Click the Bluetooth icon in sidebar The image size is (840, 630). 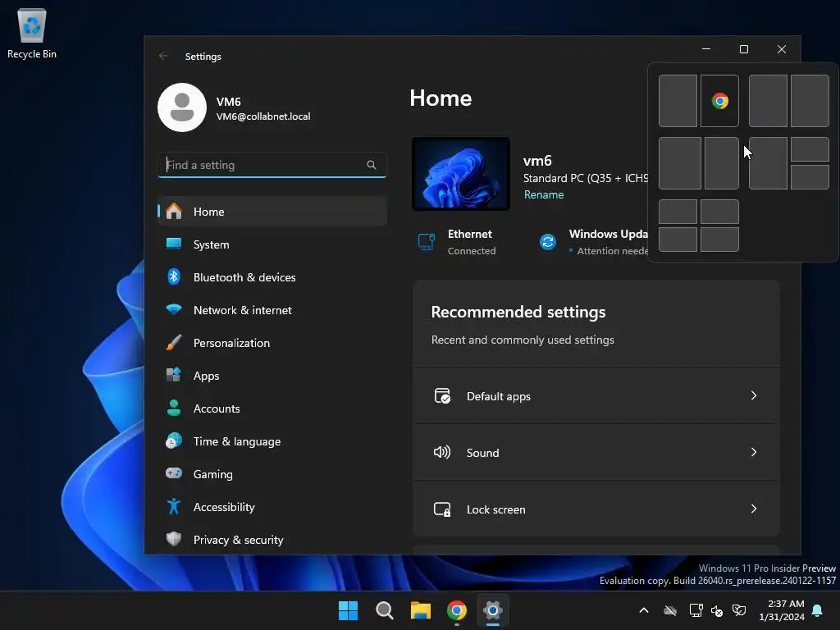174,276
